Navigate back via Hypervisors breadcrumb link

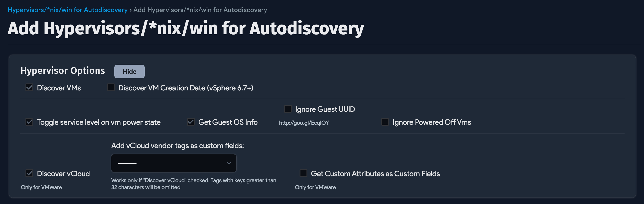pyautogui.click(x=68, y=10)
